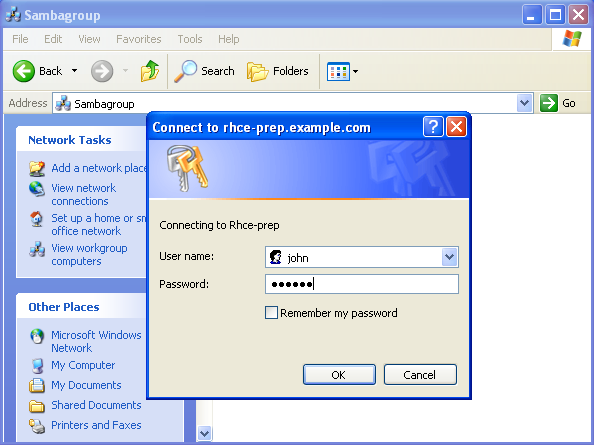This screenshot has height=445, width=594.
Task: Open the Views dropdown arrow
Action: pos(355,71)
